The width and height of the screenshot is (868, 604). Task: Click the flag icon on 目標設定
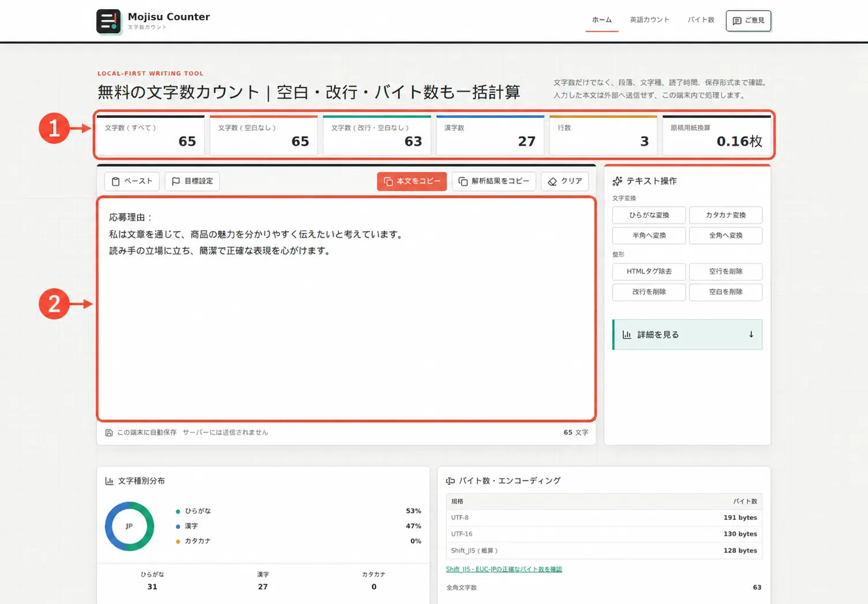pos(176,181)
